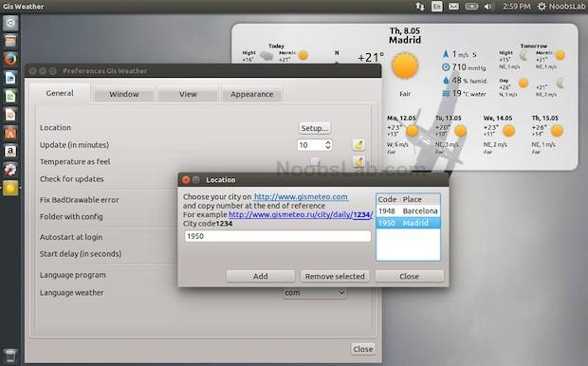Viewport: 588px width, 366px height.
Task: Click the city code field containing 1950
Action: pos(278,236)
